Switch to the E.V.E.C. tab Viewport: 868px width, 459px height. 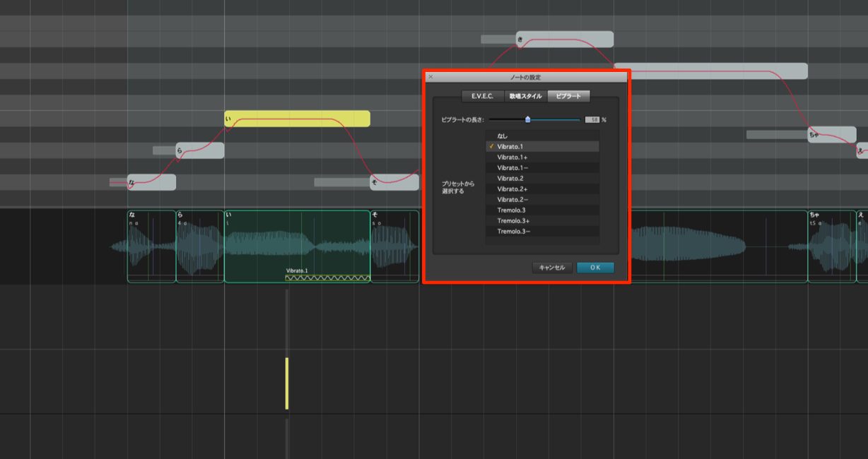click(483, 96)
